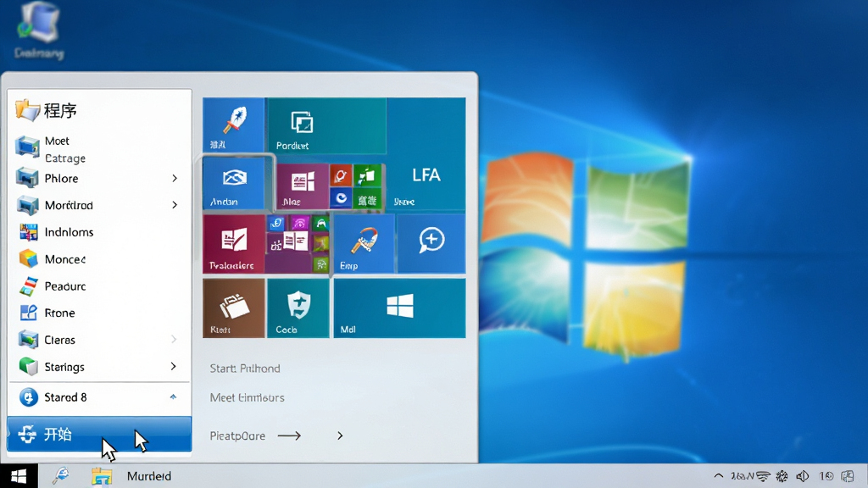This screenshot has height=488, width=868.
Task: Click the Meet Limlsurs link
Action: pyautogui.click(x=247, y=398)
